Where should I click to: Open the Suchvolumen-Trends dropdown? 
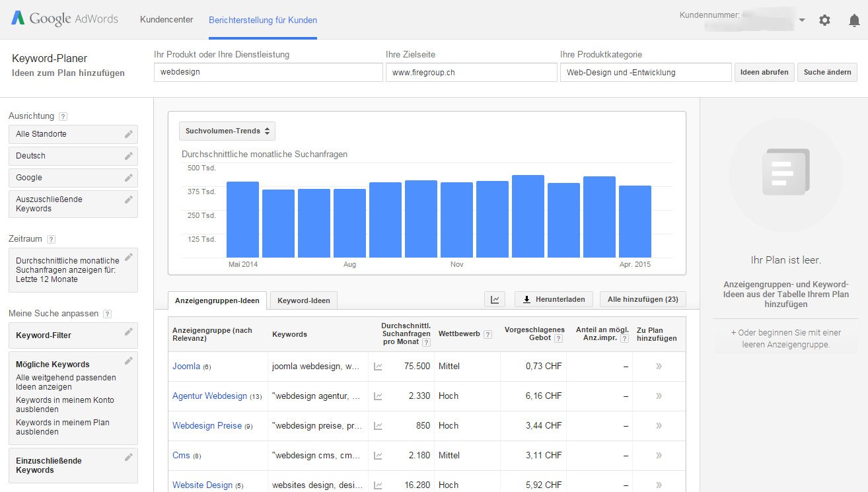[227, 131]
